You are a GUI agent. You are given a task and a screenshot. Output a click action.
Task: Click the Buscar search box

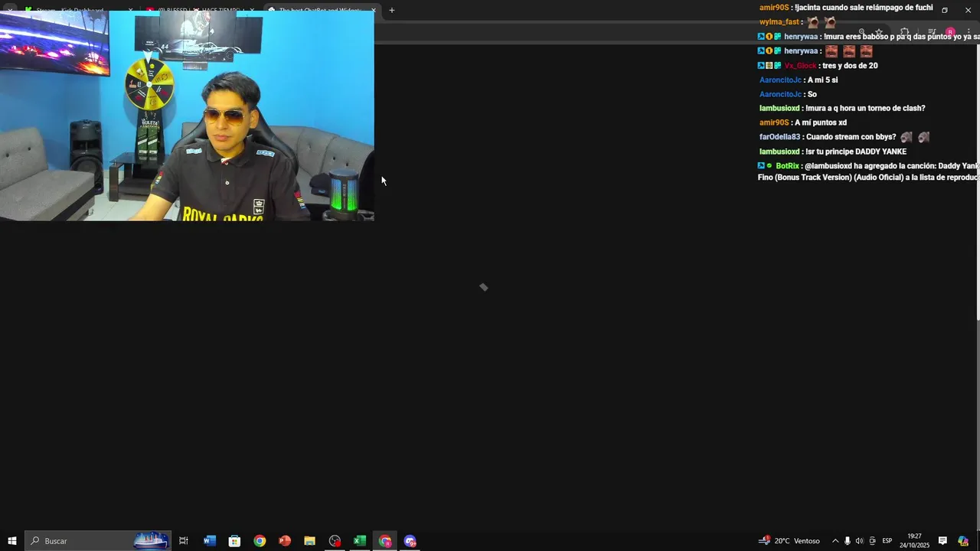98,541
